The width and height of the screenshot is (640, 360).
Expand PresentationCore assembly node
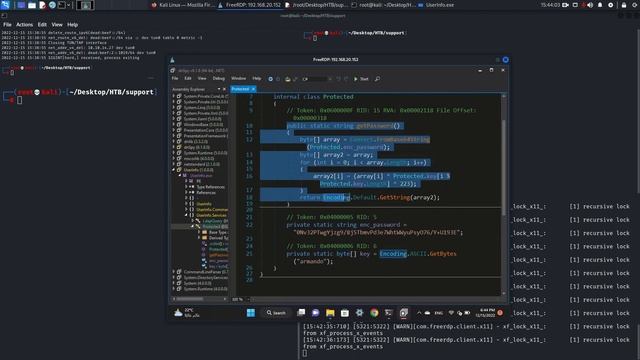[174, 130]
